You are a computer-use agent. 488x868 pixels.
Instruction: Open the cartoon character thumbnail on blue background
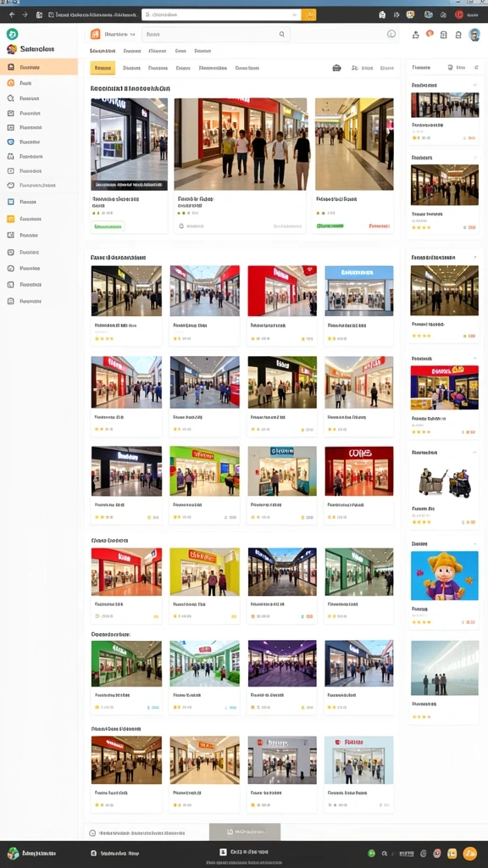tap(444, 576)
